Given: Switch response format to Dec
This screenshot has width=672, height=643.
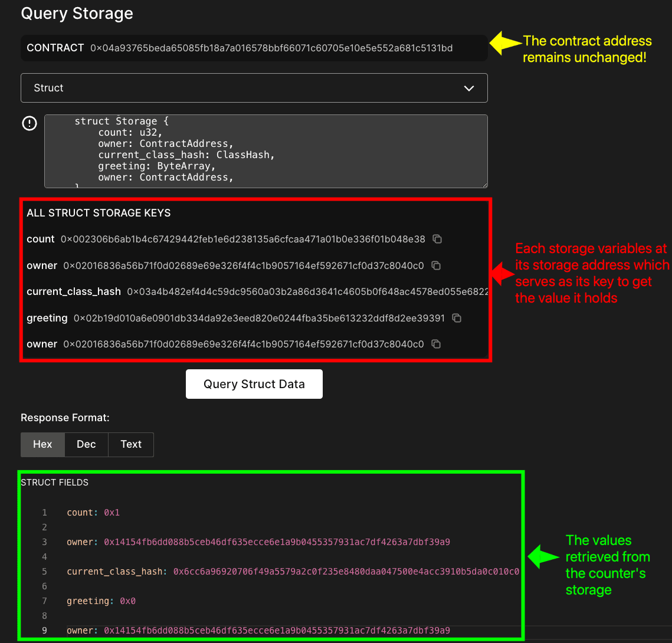Looking at the screenshot, I should (86, 444).
